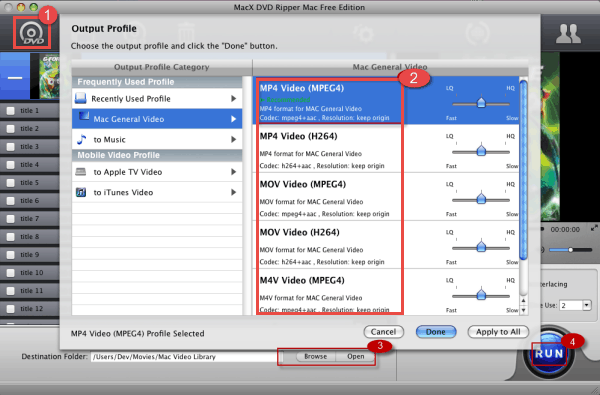The width and height of the screenshot is (600, 395).
Task: Tick the title 7 checkbox
Action: tap(11, 219)
